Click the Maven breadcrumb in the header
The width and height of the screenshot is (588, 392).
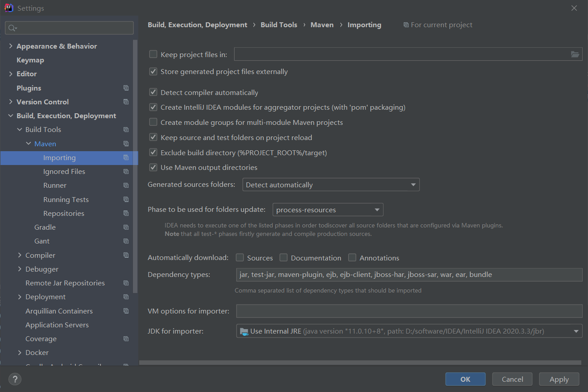pos(322,25)
